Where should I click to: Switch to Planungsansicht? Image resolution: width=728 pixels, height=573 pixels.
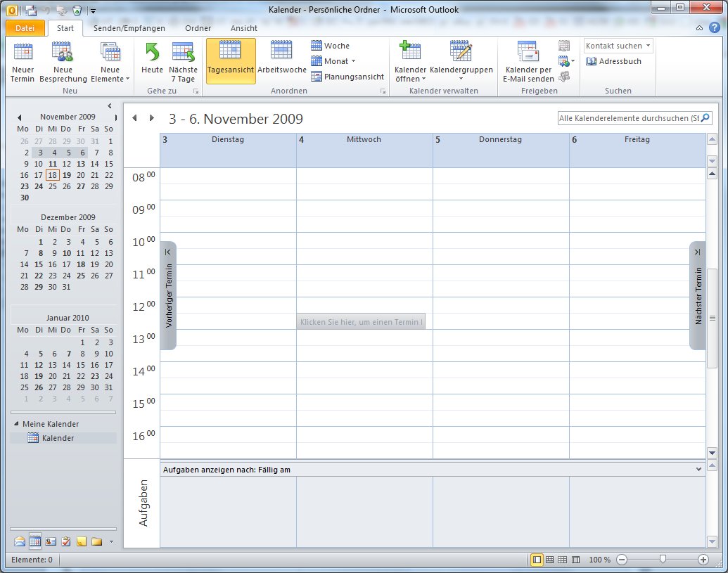347,77
